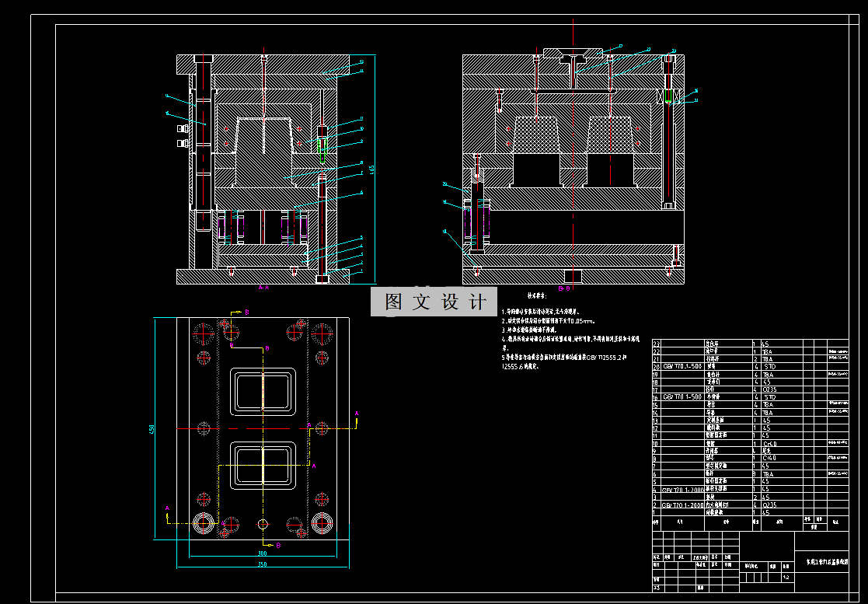Click the '技术要求' notes heading
The image size is (868, 604).
(536, 297)
